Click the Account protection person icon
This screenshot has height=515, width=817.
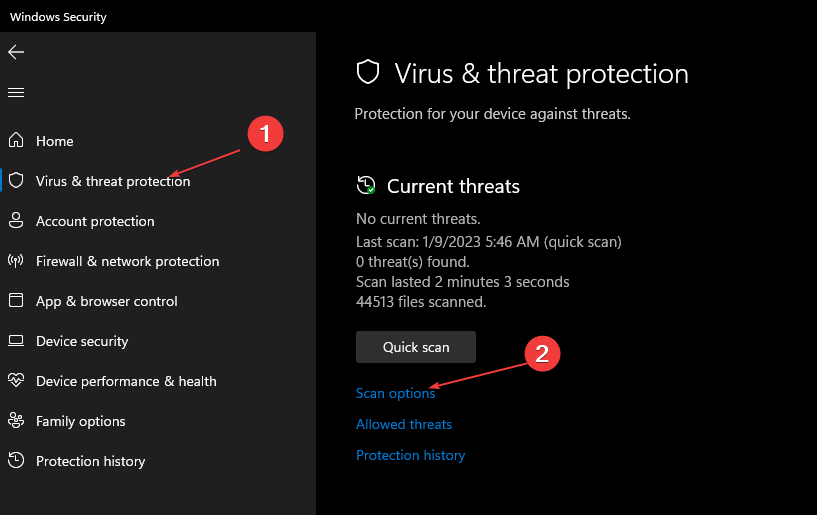pos(16,220)
